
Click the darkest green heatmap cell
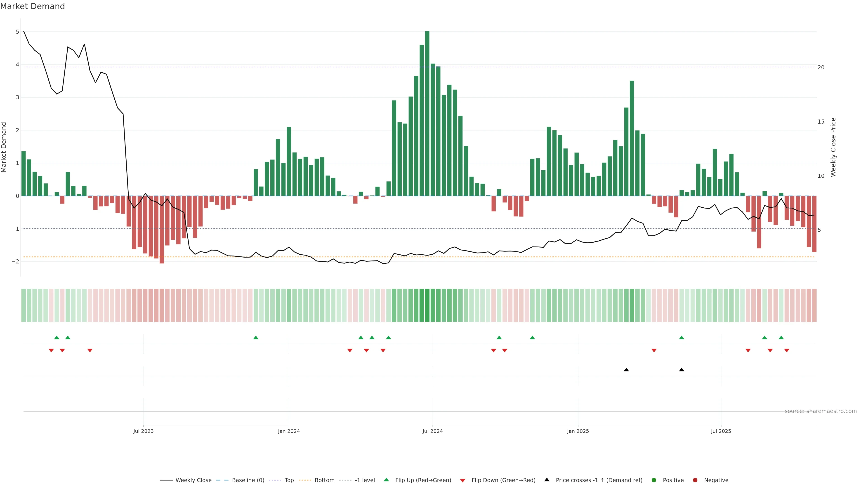427,305
